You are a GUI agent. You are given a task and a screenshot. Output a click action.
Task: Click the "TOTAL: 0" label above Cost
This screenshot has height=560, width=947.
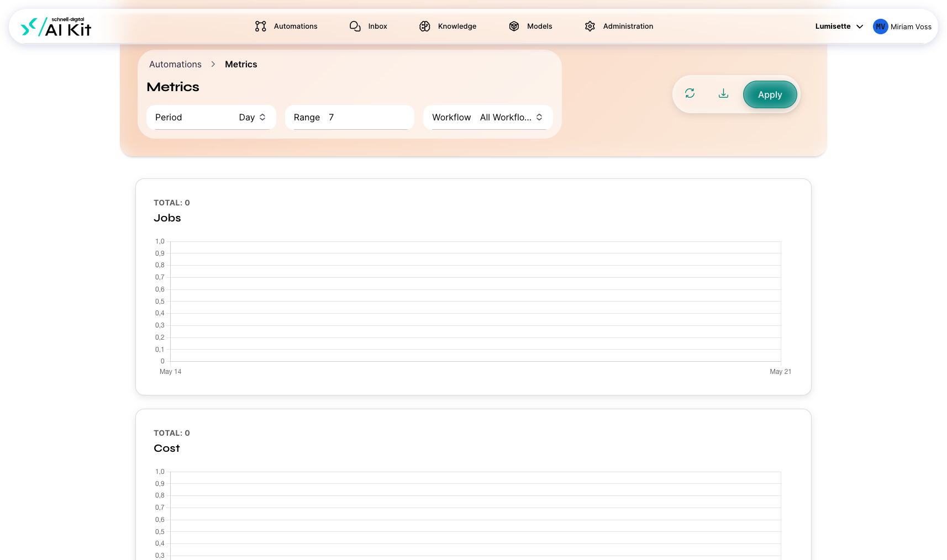point(172,433)
